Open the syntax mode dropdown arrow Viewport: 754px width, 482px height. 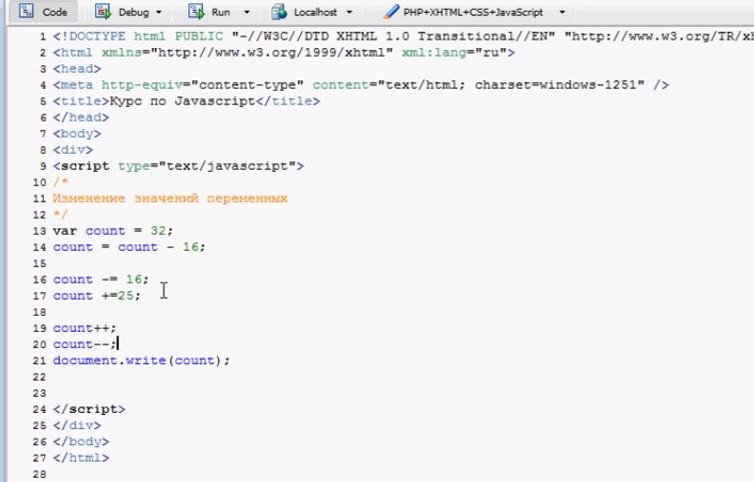(562, 13)
